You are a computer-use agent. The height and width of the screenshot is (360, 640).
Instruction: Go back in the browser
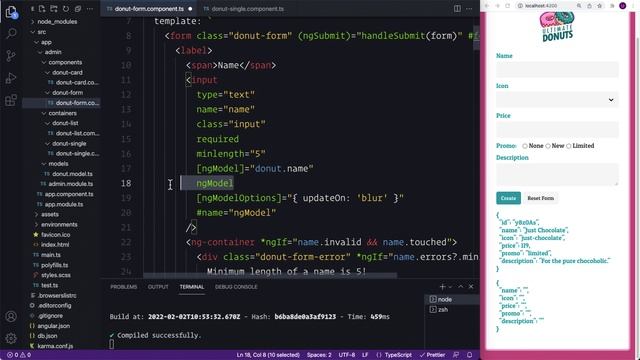(x=487, y=6)
